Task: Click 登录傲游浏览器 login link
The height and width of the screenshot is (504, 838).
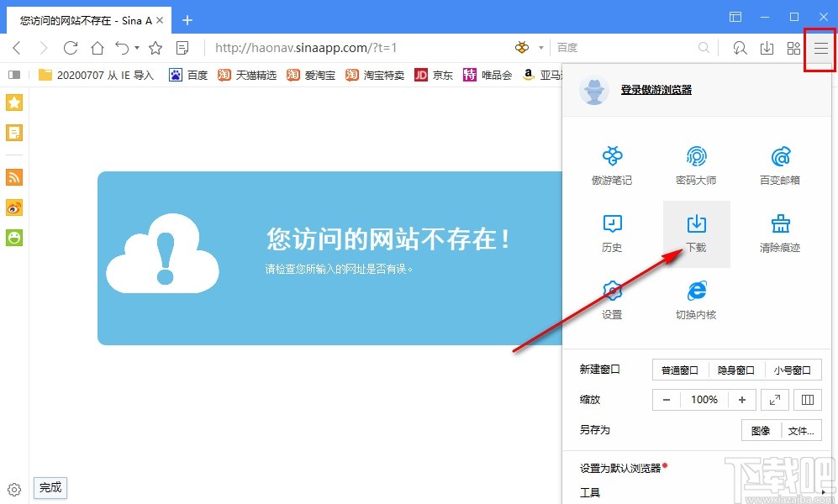Action: click(656, 90)
